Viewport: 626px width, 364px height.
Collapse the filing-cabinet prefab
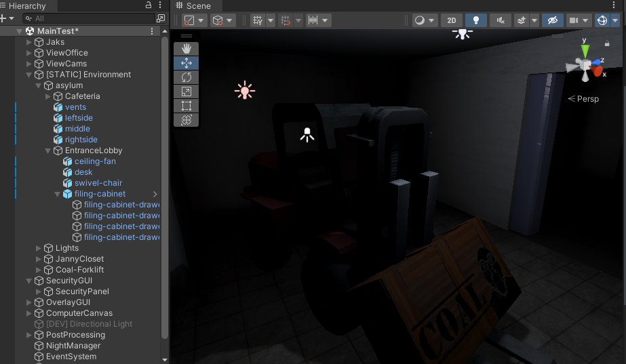pyautogui.click(x=58, y=194)
